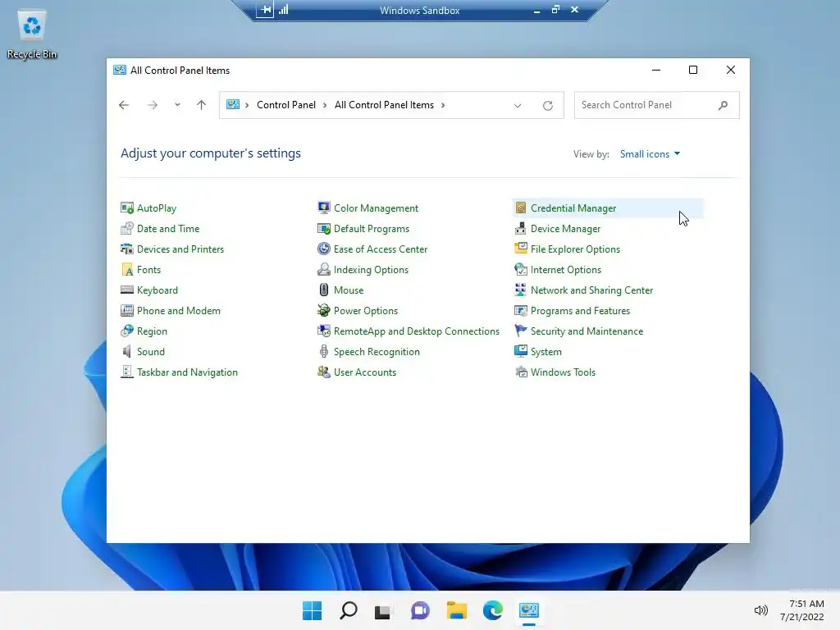Click the Control Panel taskbar button
Image resolution: width=840 pixels, height=630 pixels.
click(529, 610)
